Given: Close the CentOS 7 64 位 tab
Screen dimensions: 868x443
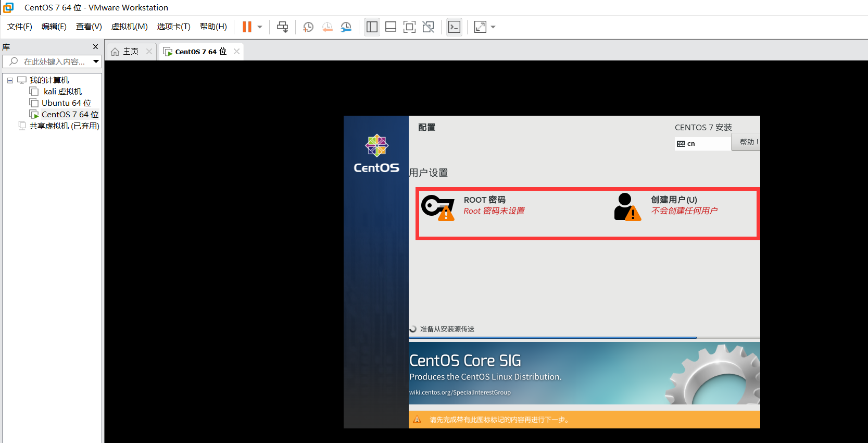Looking at the screenshot, I should 236,51.
